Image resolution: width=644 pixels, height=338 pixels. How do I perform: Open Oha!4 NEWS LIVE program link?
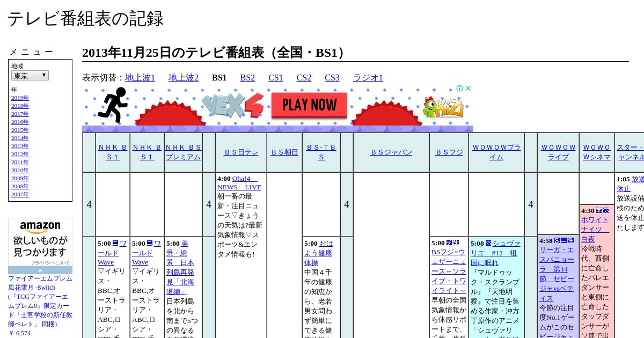[239, 182]
